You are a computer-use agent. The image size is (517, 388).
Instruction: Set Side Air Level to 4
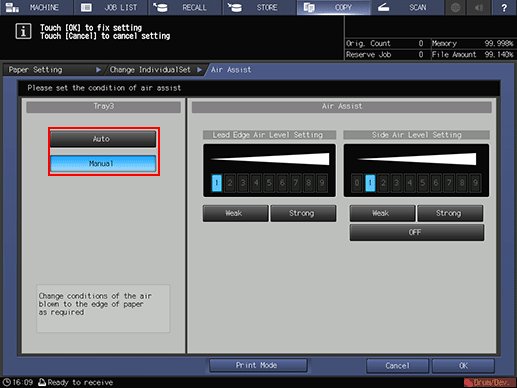[410, 183]
